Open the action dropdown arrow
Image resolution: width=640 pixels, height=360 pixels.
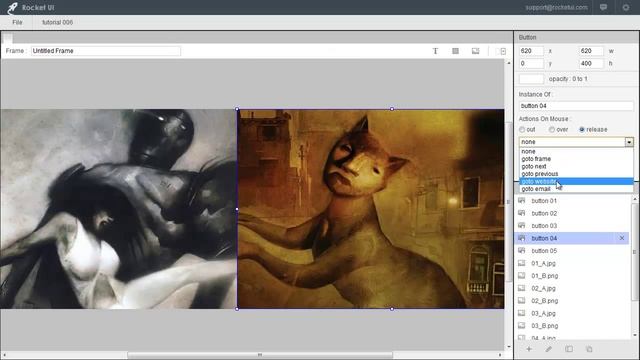629,142
